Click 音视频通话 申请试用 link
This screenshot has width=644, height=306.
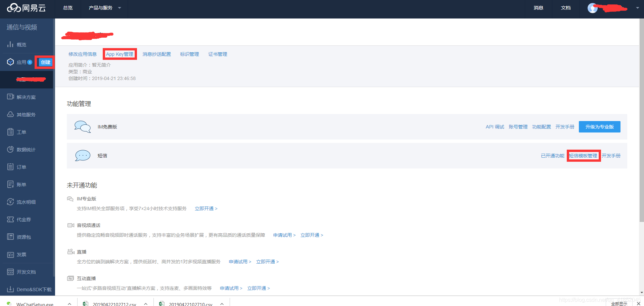[284, 235]
